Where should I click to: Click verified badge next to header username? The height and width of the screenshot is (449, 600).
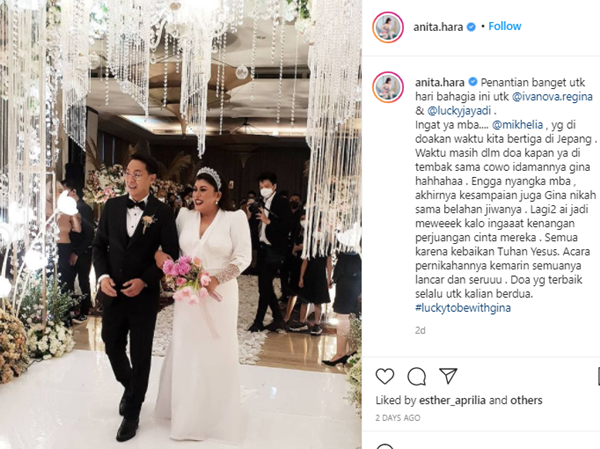pyautogui.click(x=471, y=27)
